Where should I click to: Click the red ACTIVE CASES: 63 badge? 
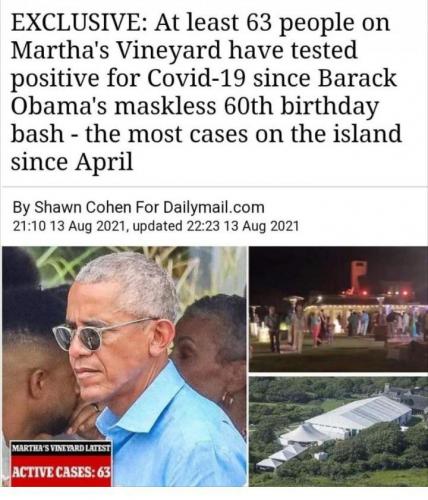pos(61,472)
